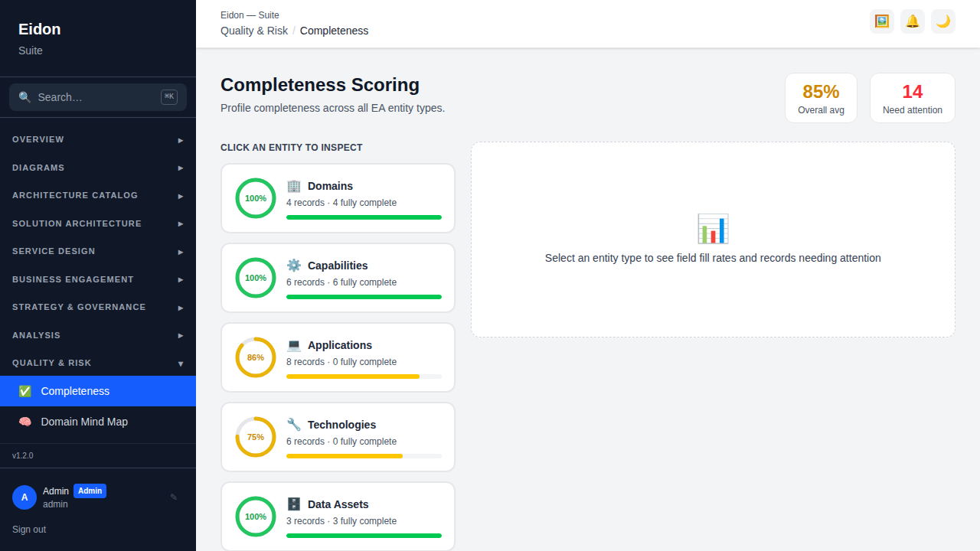The image size is (980, 551).
Task: Click the Domains card title
Action: [330, 186]
